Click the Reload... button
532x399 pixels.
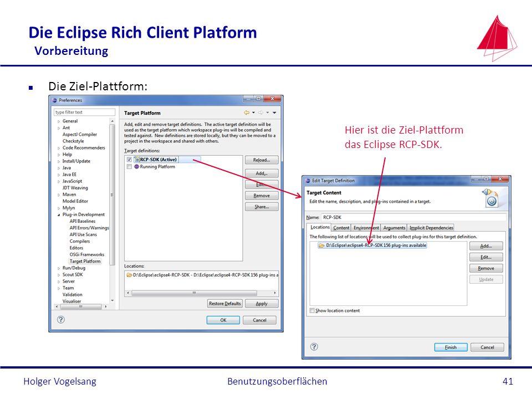click(x=262, y=160)
